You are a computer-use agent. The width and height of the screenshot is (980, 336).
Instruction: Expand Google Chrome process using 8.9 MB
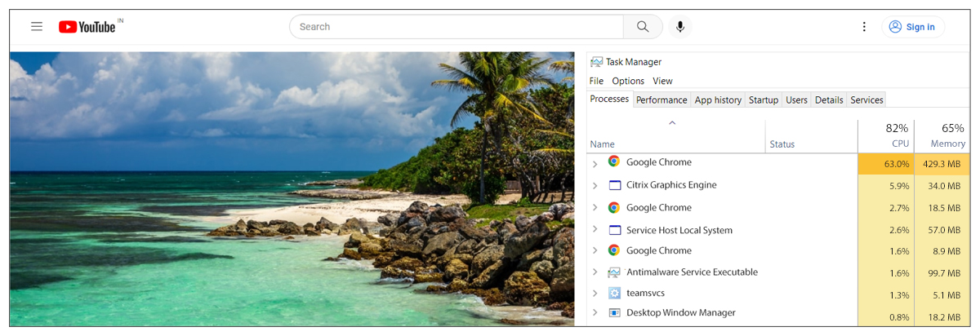tap(595, 252)
